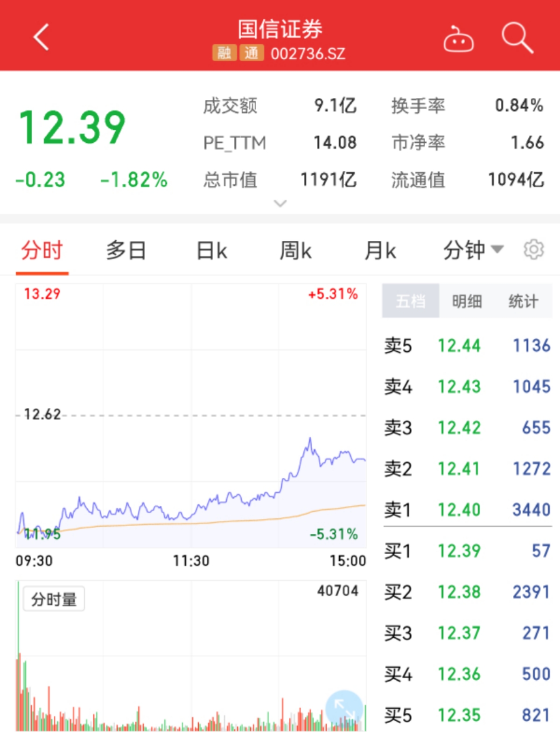The height and width of the screenshot is (732, 560).
Task: Select the 卖1 row at 12.40
Action: (x=467, y=510)
